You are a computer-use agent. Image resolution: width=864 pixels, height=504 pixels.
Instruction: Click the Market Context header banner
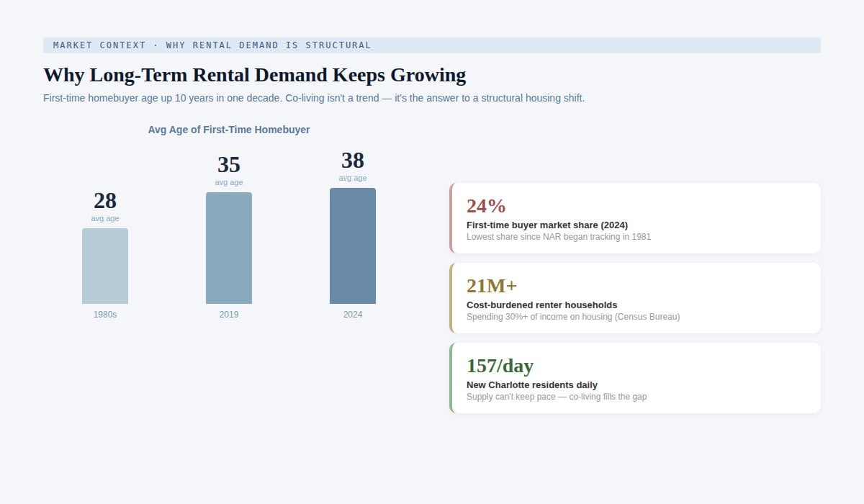(x=431, y=45)
